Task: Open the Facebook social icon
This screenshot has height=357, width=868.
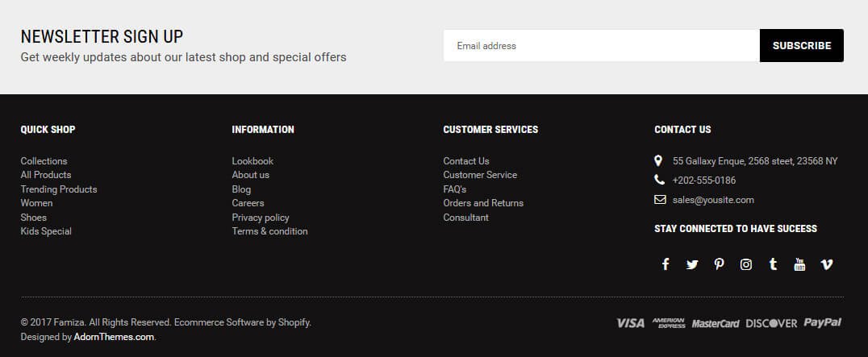Action: tap(666, 264)
